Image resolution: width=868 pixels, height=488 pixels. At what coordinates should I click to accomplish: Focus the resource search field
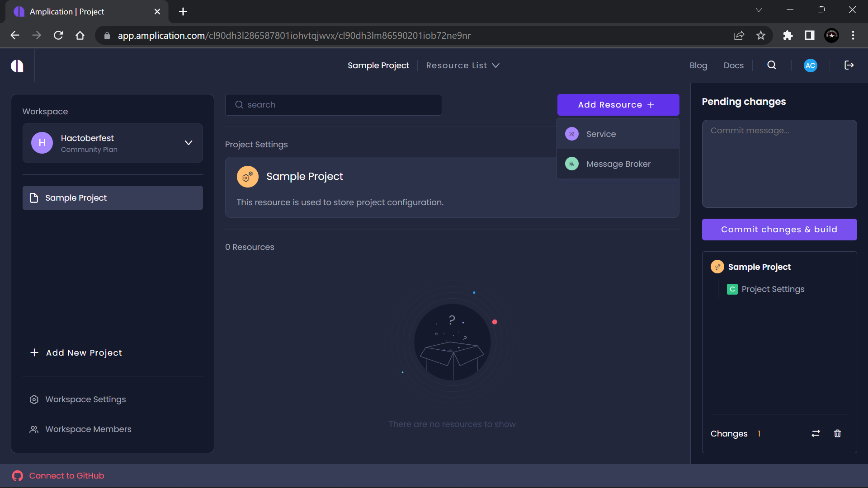click(333, 104)
